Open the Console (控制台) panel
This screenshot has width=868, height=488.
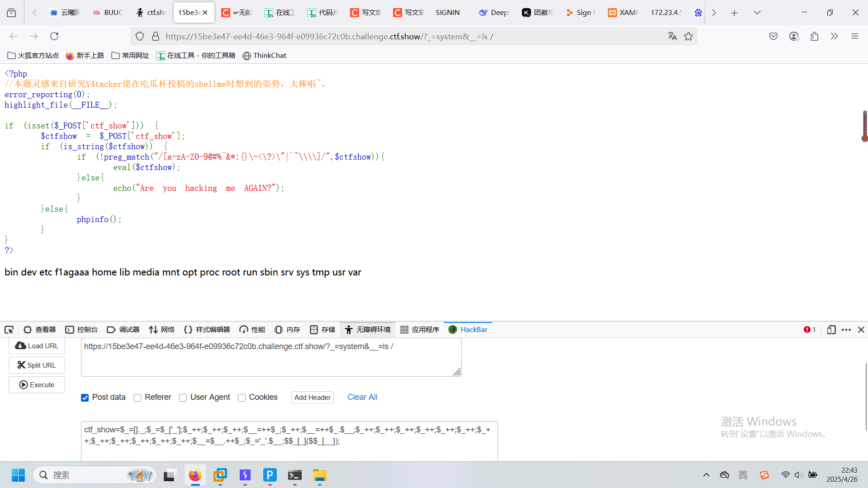tap(81, 330)
